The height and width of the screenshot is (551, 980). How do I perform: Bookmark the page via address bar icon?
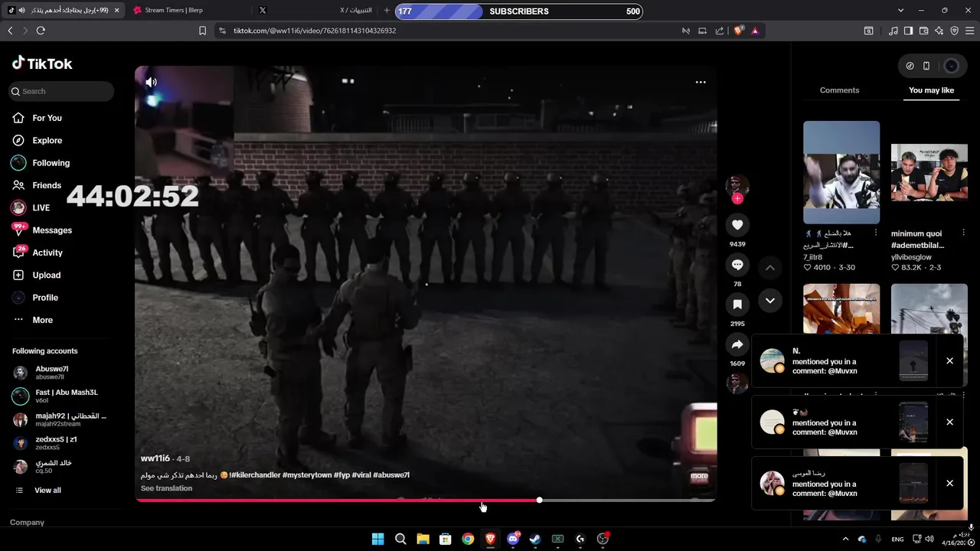(x=202, y=31)
